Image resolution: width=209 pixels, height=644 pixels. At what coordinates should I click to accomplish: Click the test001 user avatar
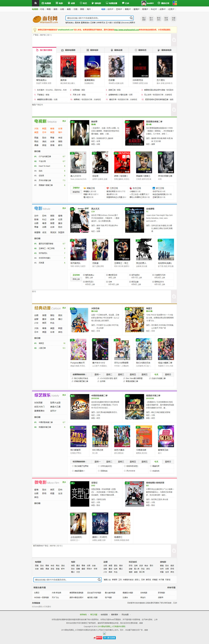(144, 3)
